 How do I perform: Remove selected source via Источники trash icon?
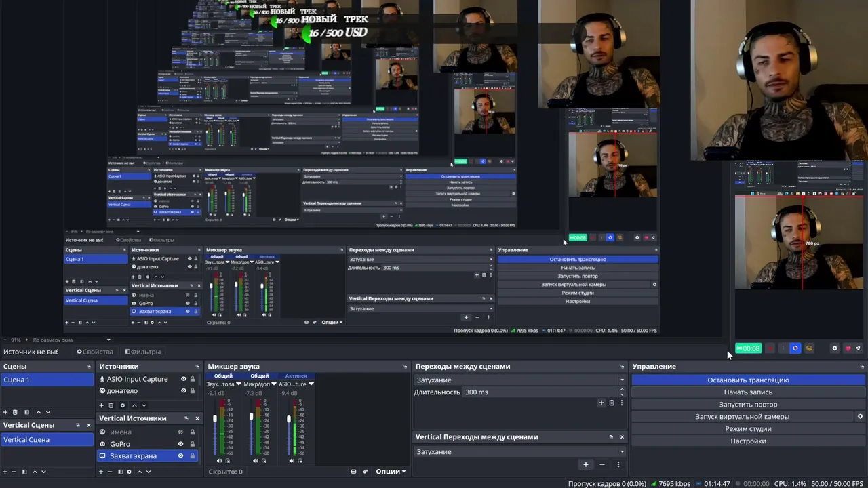click(111, 405)
